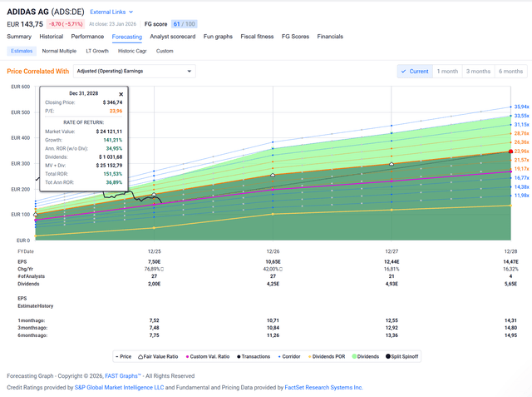
Task: Click the red Dec 2028 endpoint marker
Action: point(510,151)
